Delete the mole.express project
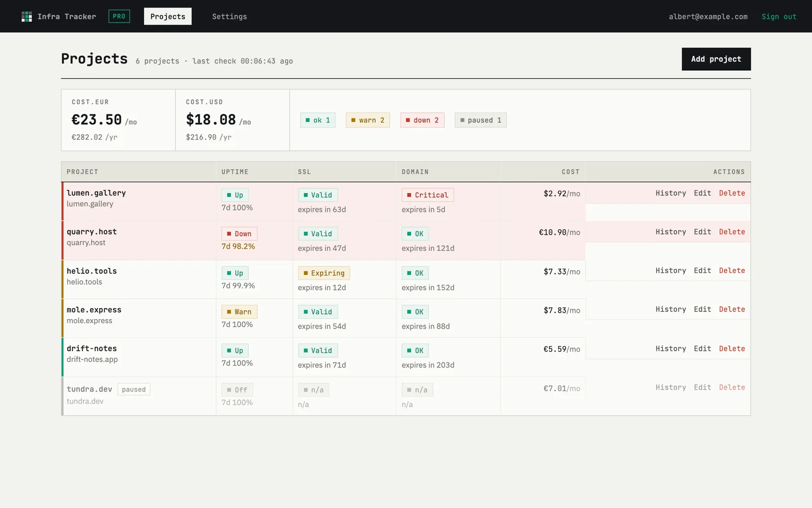The height and width of the screenshot is (508, 812). (x=732, y=309)
